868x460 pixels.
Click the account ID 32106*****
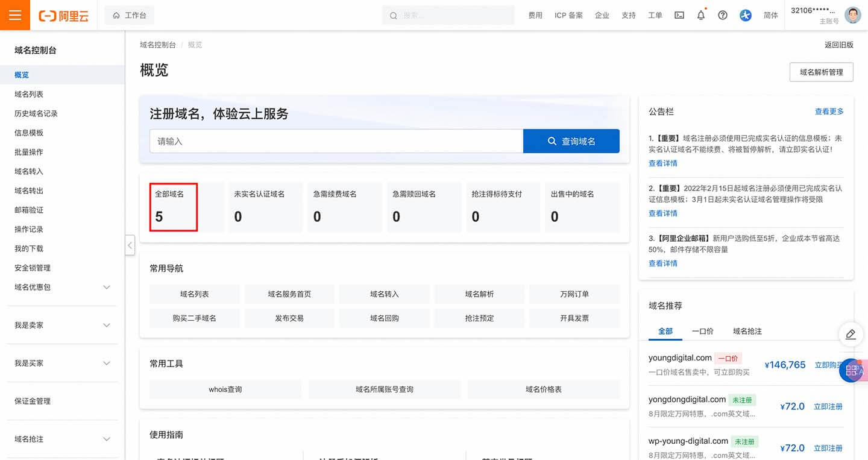(x=813, y=10)
